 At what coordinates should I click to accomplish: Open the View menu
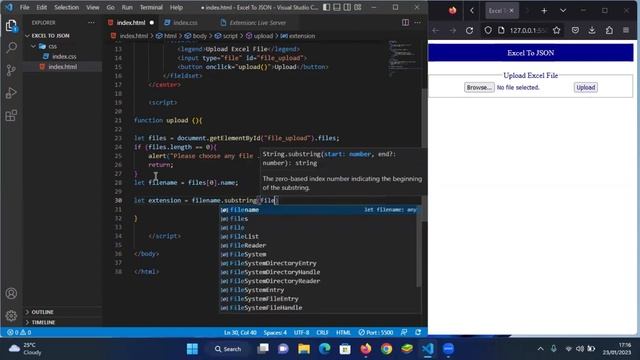click(x=93, y=7)
